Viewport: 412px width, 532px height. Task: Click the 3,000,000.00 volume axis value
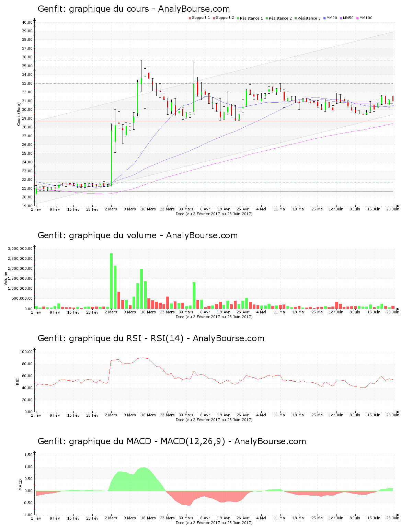(21, 249)
